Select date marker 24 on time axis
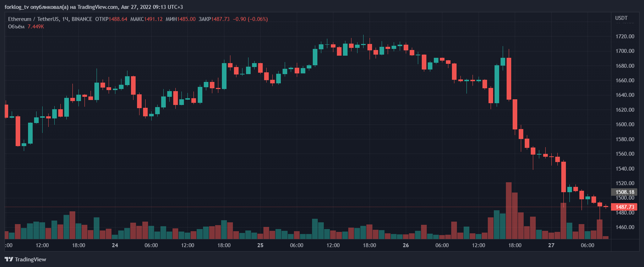The width and height of the screenshot is (644, 267). click(115, 245)
